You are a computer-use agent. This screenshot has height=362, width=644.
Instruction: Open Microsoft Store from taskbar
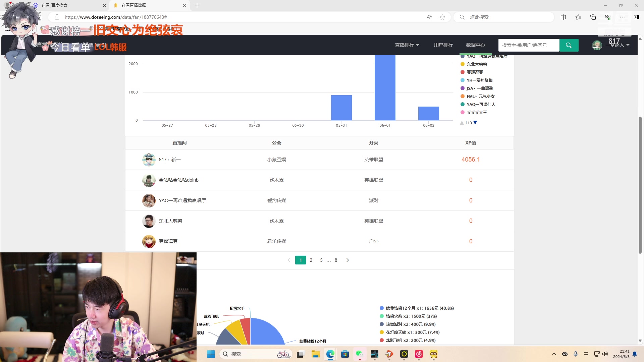[x=345, y=354]
